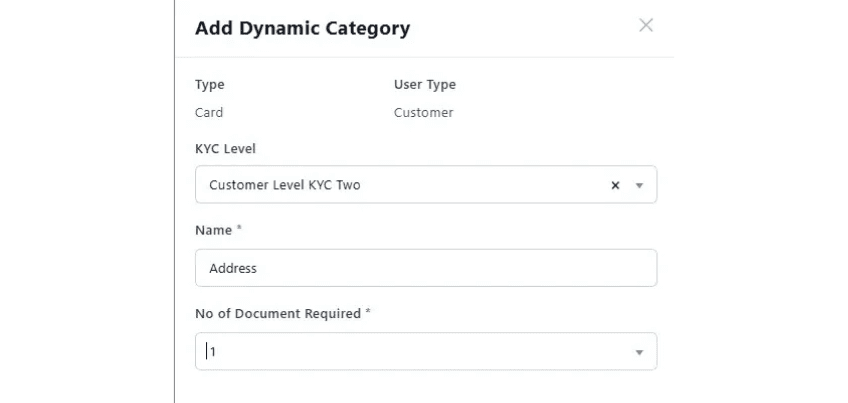Click the 'Card' type value

point(209,113)
